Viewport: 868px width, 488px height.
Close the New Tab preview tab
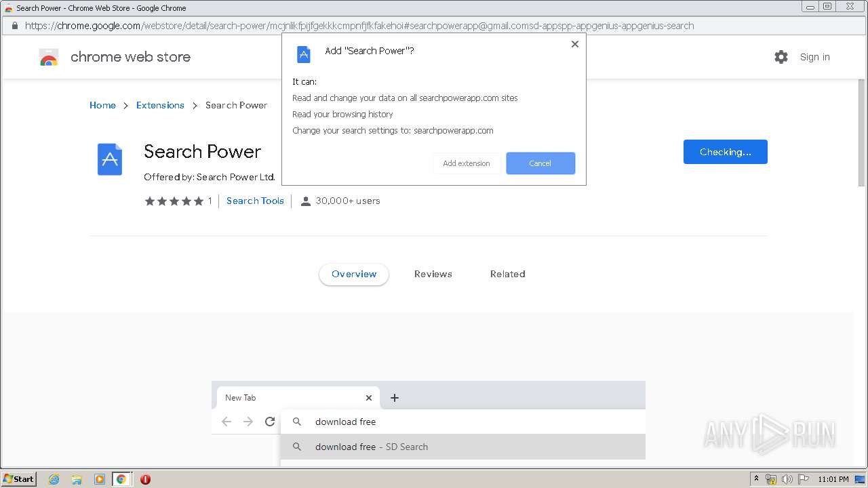click(369, 398)
